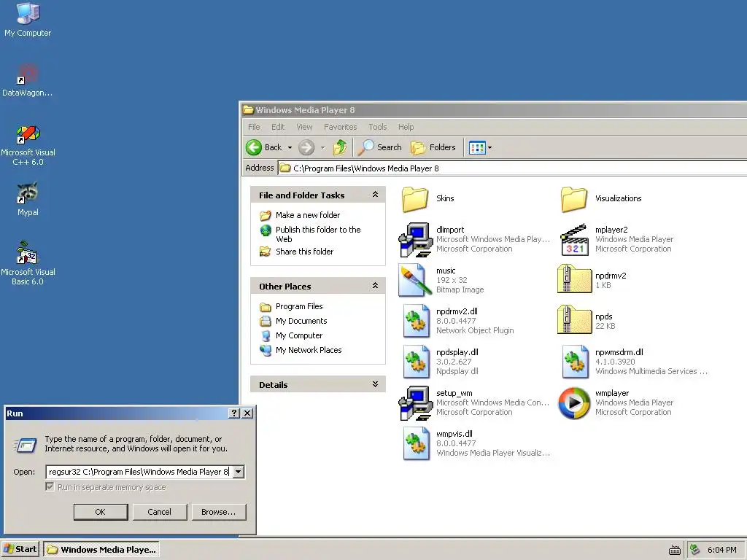Click the Forward arrow toolbar icon

[306, 147]
